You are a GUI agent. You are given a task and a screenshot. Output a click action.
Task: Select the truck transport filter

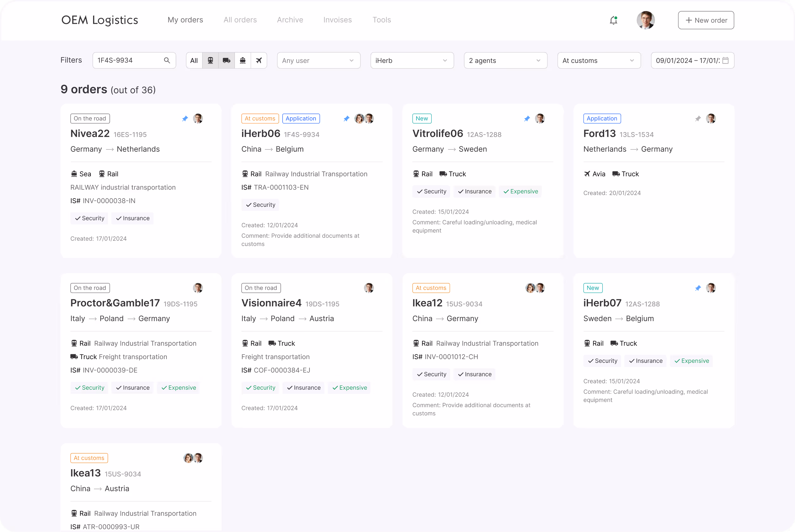[x=226, y=60]
